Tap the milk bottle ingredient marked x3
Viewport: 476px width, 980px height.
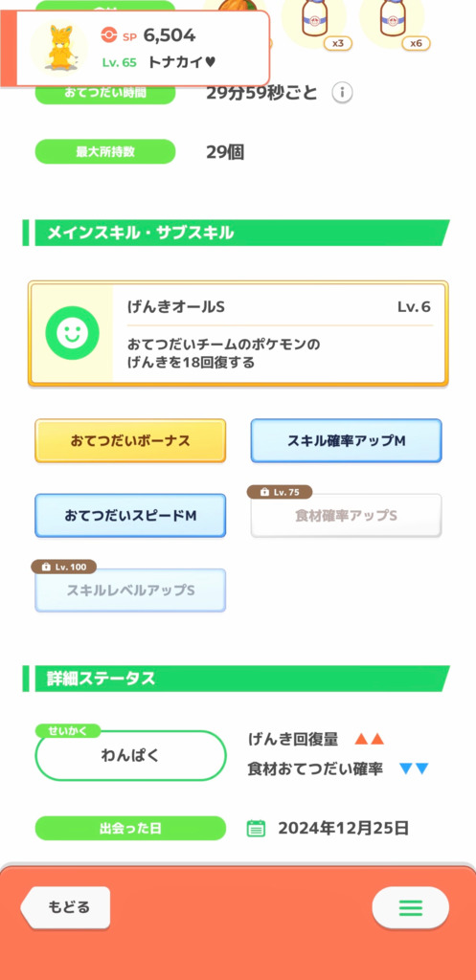(315, 21)
